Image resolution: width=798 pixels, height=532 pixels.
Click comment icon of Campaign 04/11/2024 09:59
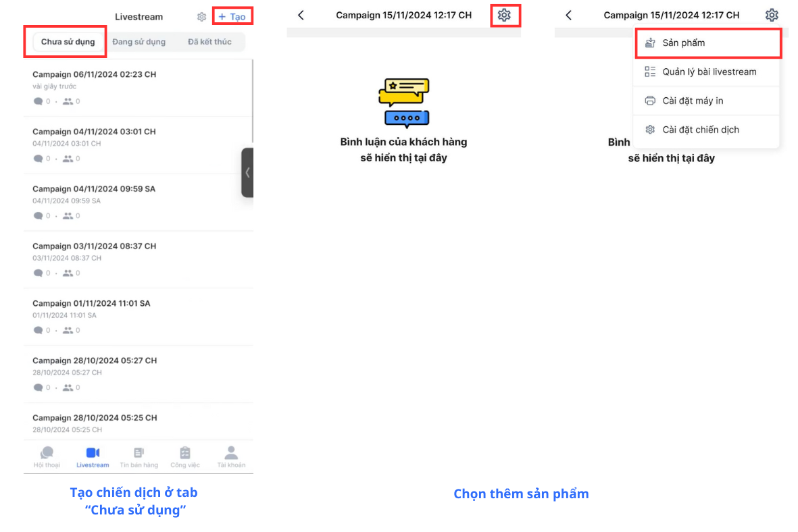tap(38, 215)
